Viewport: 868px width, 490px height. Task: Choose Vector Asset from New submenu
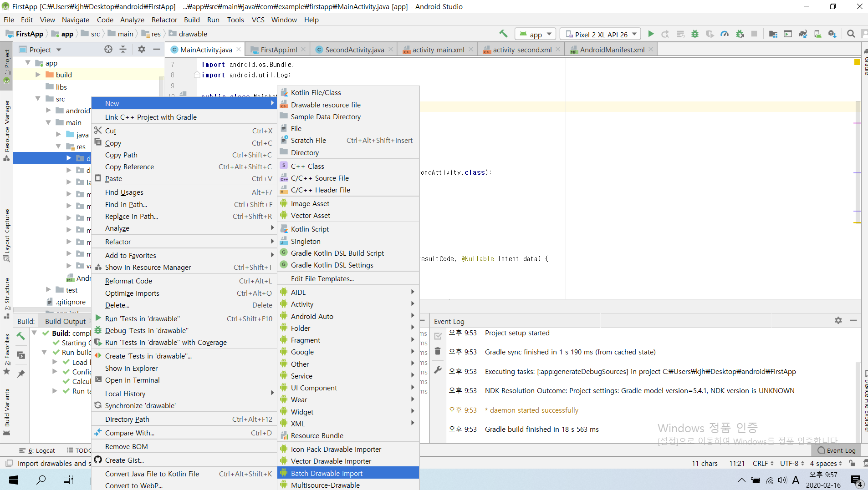(x=348, y=216)
